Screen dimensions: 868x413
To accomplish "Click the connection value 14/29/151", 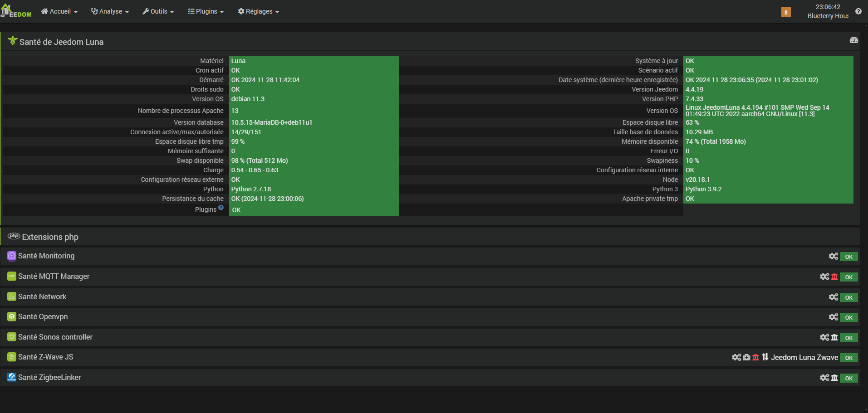I will coord(246,132).
